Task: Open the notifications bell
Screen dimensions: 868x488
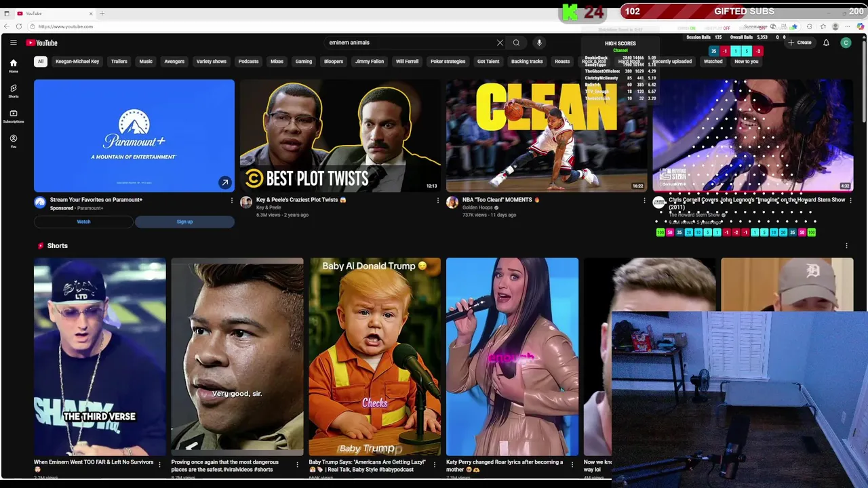Action: (x=826, y=43)
